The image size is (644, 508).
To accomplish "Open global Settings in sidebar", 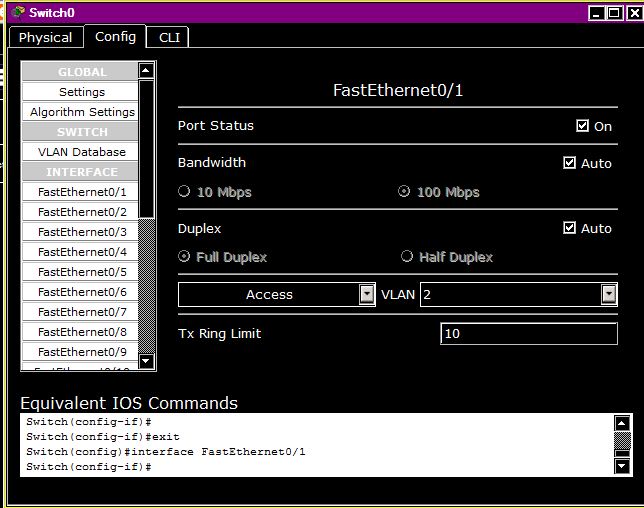I will coord(80,92).
